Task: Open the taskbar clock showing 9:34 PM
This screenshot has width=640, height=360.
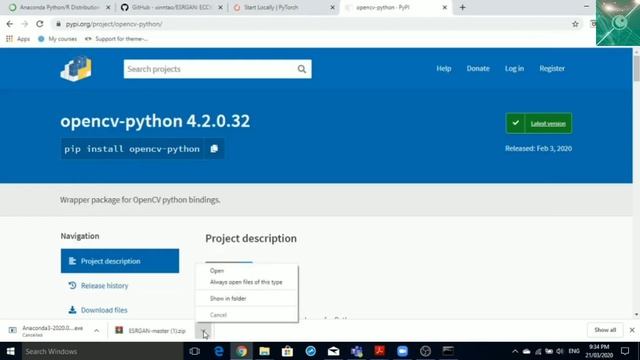Action: click(599, 351)
